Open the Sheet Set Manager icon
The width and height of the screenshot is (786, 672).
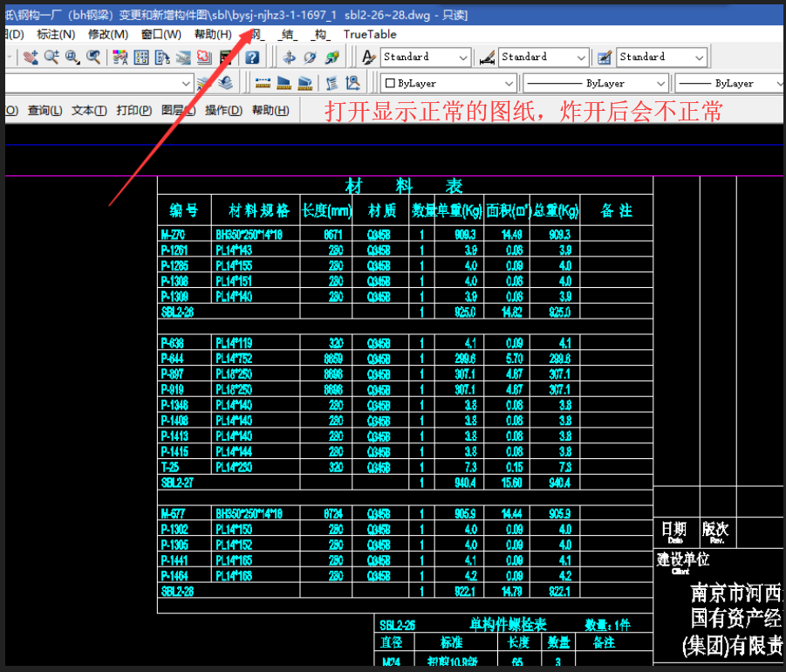click(183, 58)
